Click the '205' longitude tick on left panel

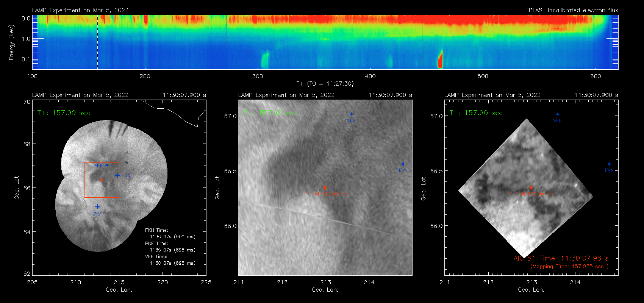(32, 282)
